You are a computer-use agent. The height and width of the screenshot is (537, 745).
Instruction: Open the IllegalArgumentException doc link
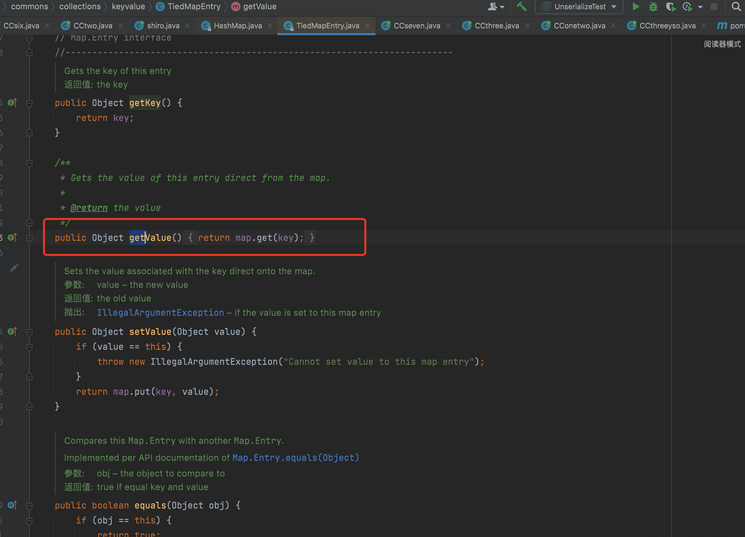click(x=160, y=313)
